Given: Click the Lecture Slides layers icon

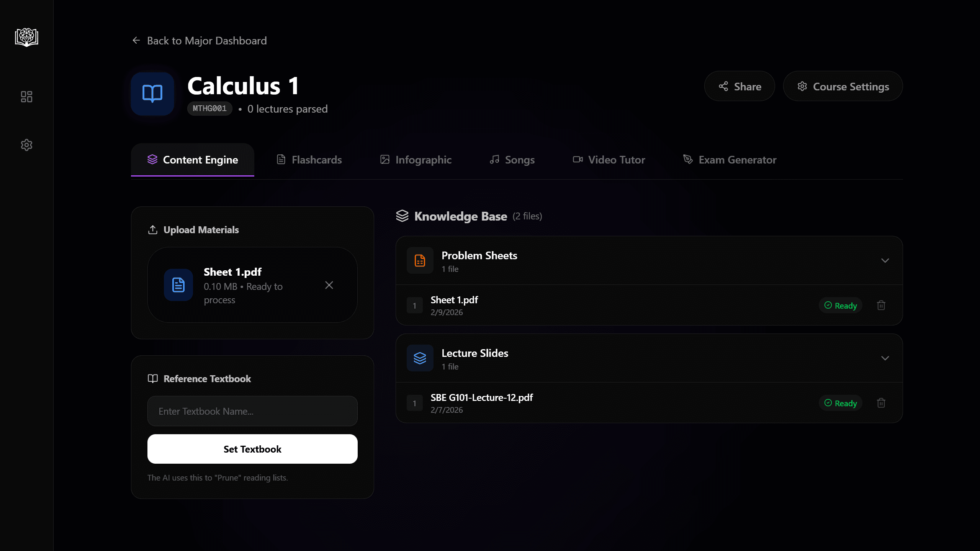Looking at the screenshot, I should [x=419, y=358].
